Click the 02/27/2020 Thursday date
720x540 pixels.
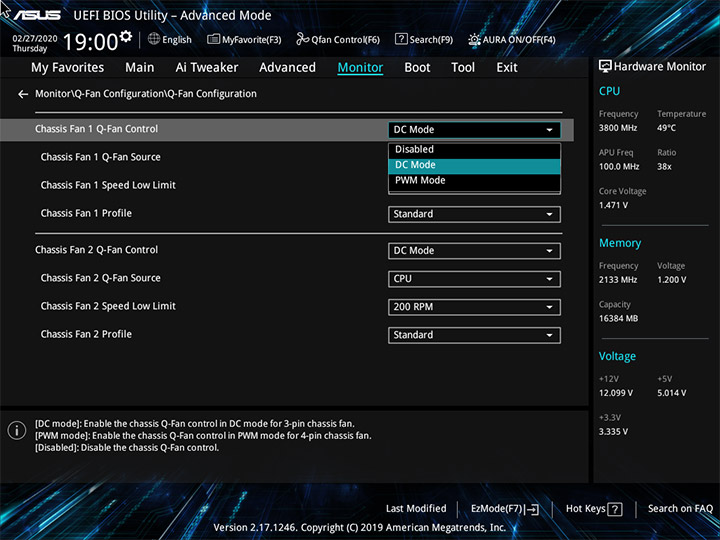[x=34, y=43]
